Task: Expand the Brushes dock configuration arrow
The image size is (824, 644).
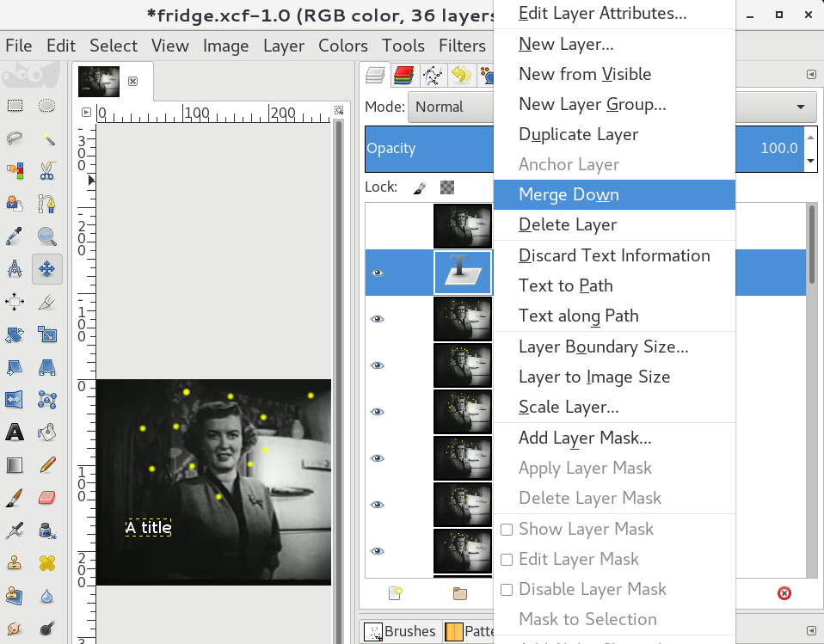Action: click(810, 629)
